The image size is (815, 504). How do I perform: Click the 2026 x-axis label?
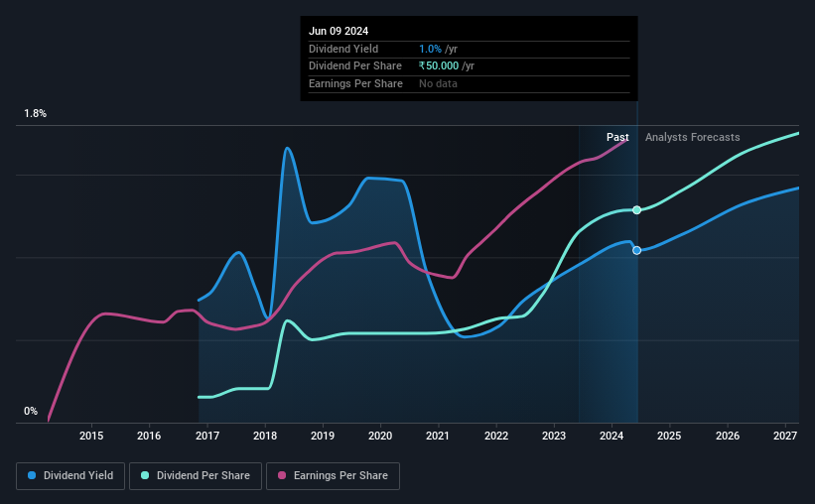[728, 436]
